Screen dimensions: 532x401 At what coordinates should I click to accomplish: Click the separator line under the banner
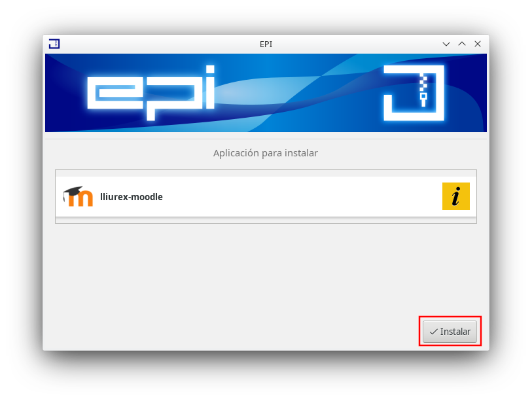[x=266, y=139]
